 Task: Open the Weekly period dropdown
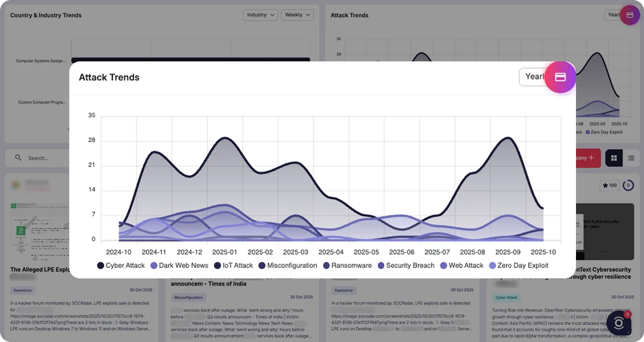(297, 15)
